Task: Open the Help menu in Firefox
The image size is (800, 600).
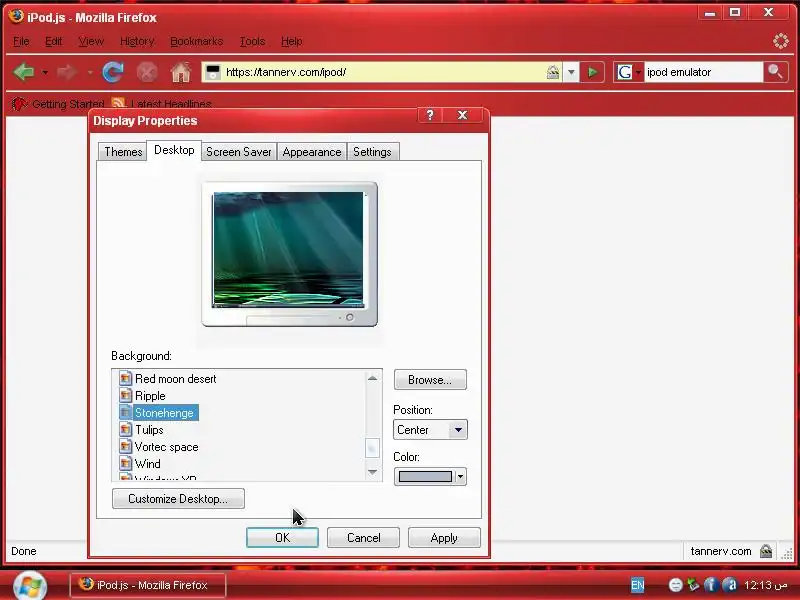Action: 291,41
